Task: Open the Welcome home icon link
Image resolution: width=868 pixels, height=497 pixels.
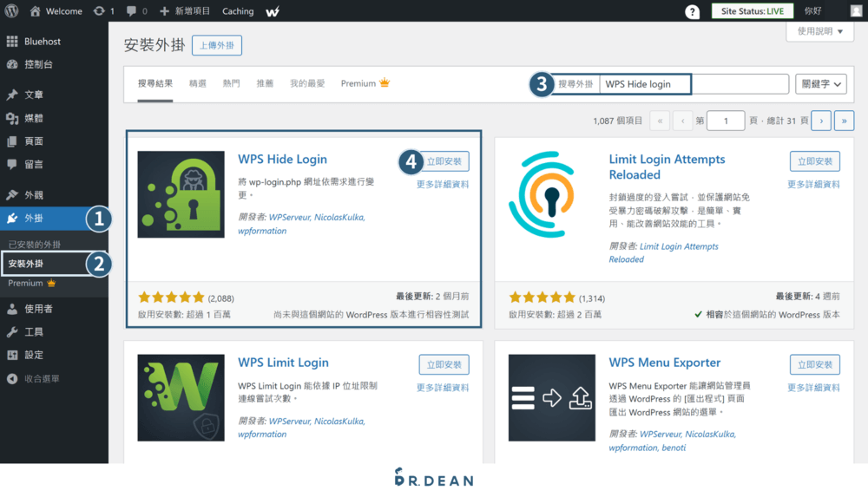Action: pyautogui.click(x=35, y=10)
